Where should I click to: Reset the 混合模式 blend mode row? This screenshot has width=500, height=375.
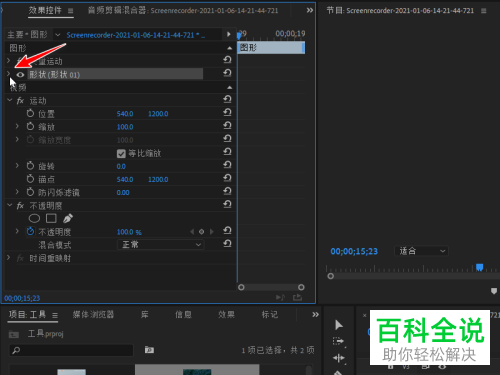[227, 244]
